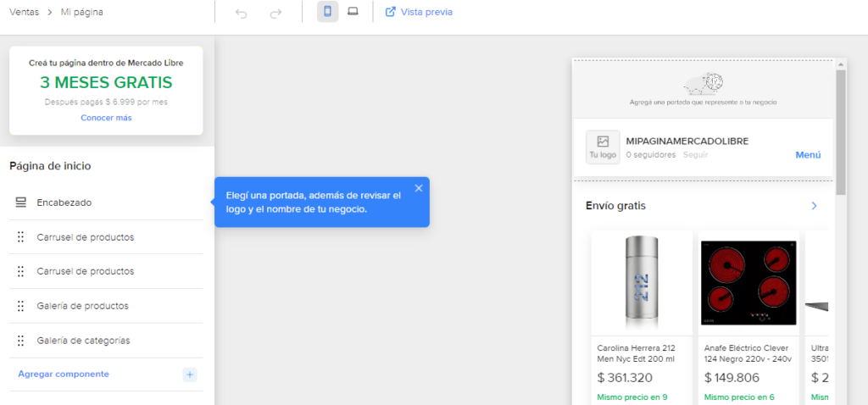Click Agregar componente link
Image resolution: width=868 pixels, height=405 pixels.
click(64, 374)
